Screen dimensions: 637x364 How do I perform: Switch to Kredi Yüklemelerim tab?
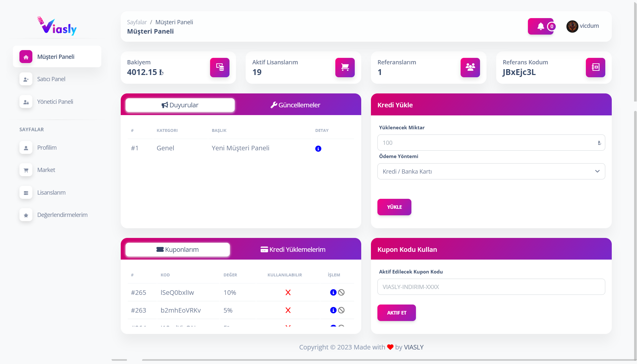293,250
